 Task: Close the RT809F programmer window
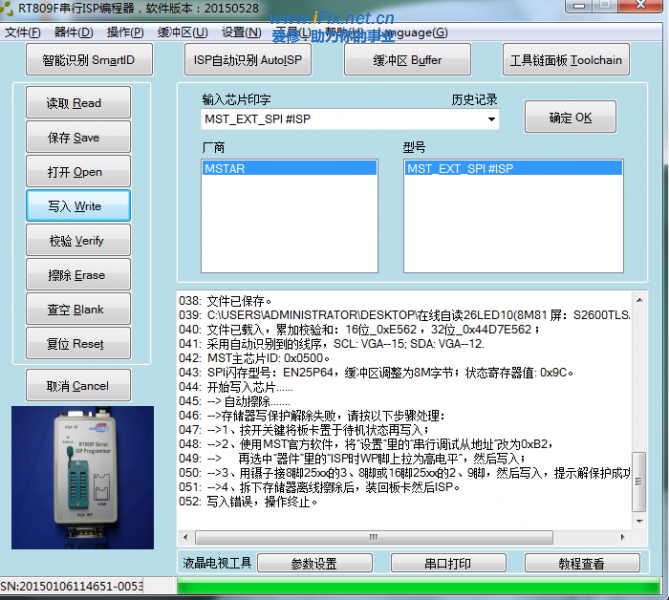pos(640,5)
